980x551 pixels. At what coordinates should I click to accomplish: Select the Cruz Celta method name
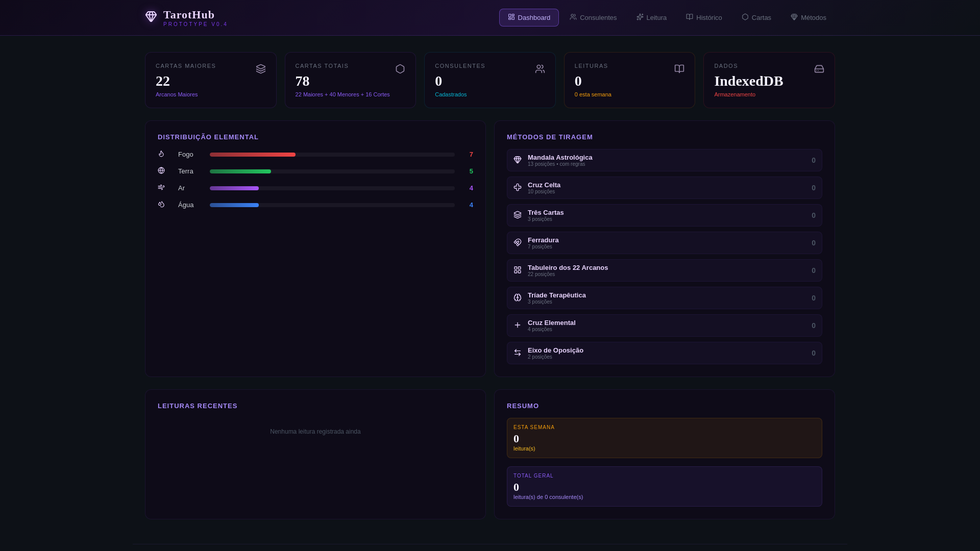(x=544, y=185)
